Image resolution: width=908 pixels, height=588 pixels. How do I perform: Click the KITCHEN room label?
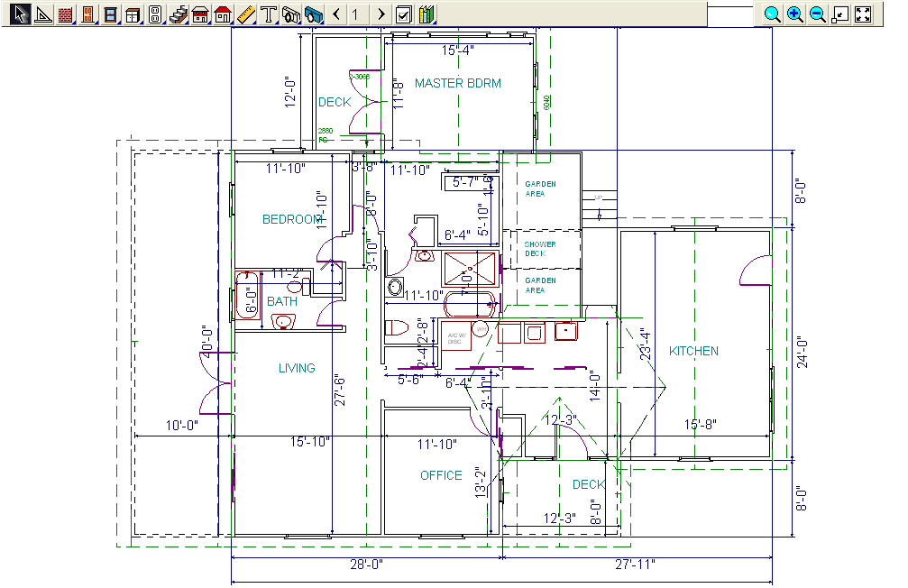(x=693, y=351)
